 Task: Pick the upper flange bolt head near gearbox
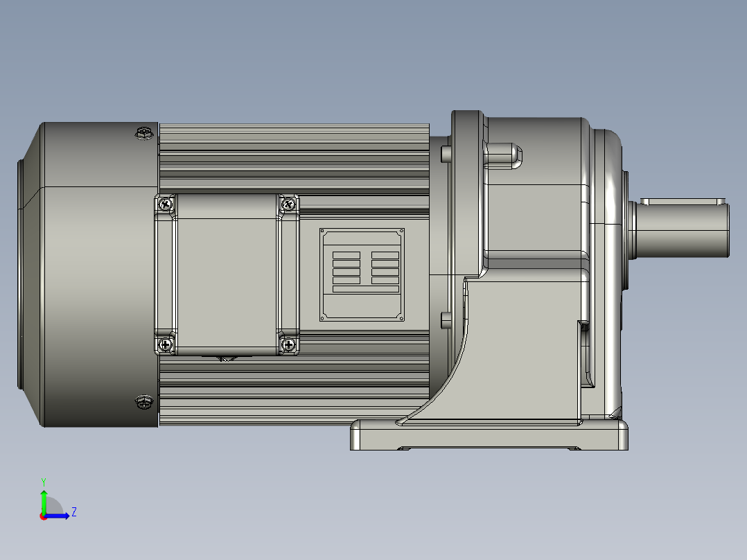(x=446, y=155)
